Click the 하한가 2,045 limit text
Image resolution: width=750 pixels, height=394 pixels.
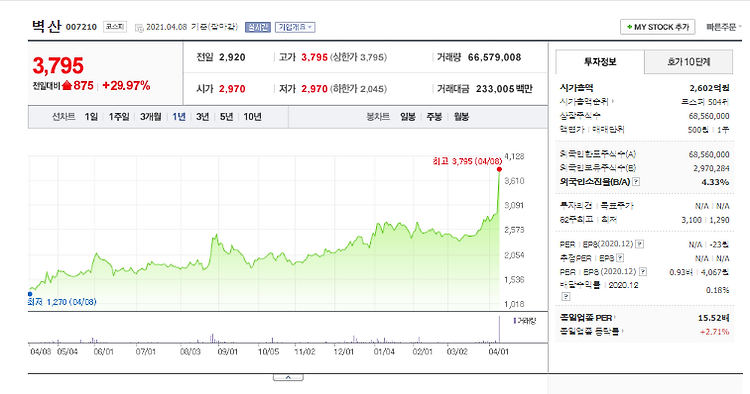[358, 88]
